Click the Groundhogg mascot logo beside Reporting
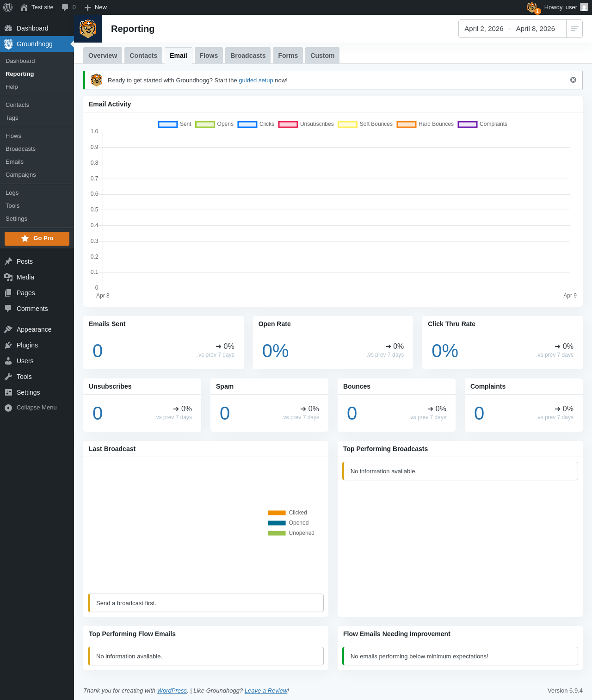The image size is (592, 700). point(88,29)
